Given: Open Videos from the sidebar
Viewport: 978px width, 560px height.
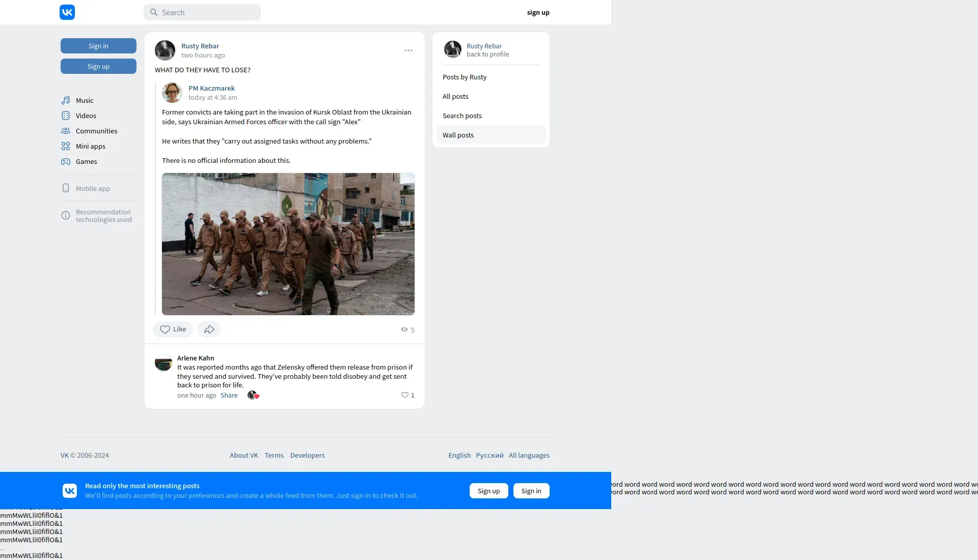Looking at the screenshot, I should pos(86,116).
